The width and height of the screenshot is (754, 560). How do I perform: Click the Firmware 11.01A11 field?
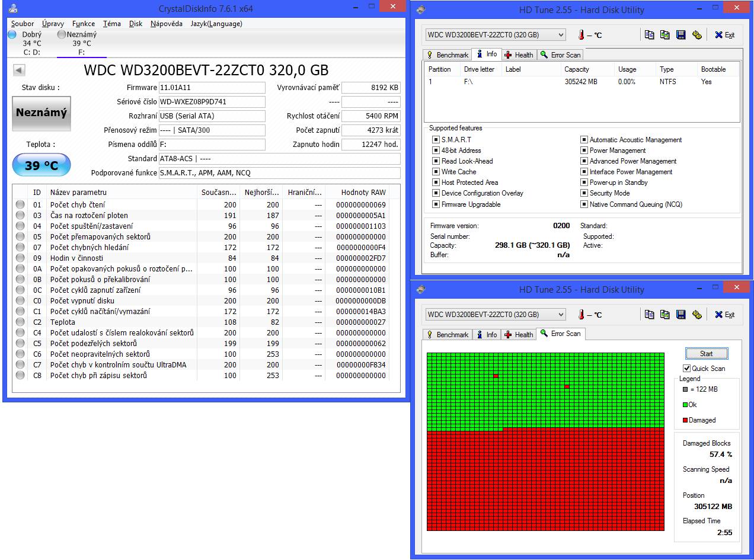click(x=212, y=88)
